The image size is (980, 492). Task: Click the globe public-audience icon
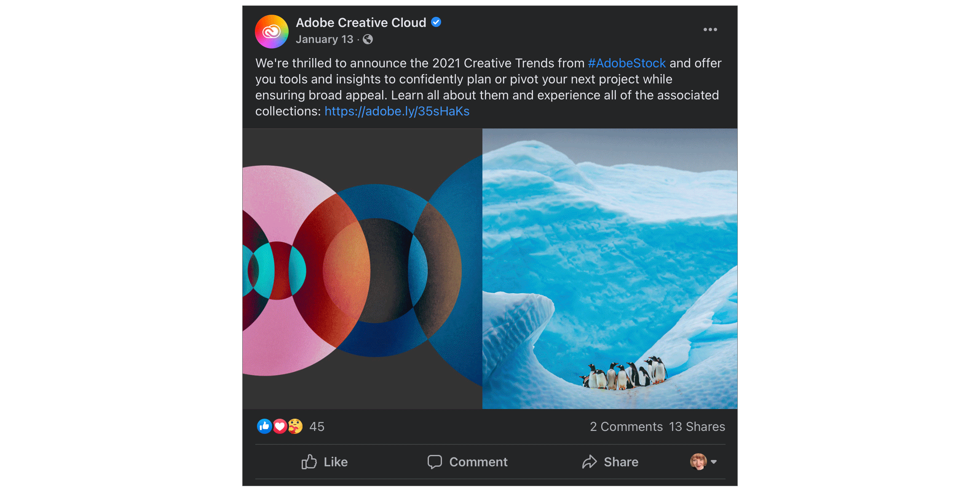click(368, 40)
